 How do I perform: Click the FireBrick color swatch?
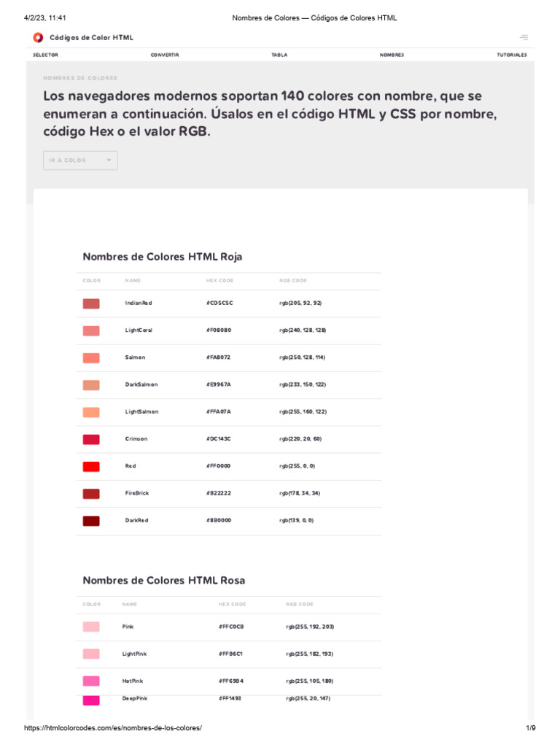coord(91,494)
